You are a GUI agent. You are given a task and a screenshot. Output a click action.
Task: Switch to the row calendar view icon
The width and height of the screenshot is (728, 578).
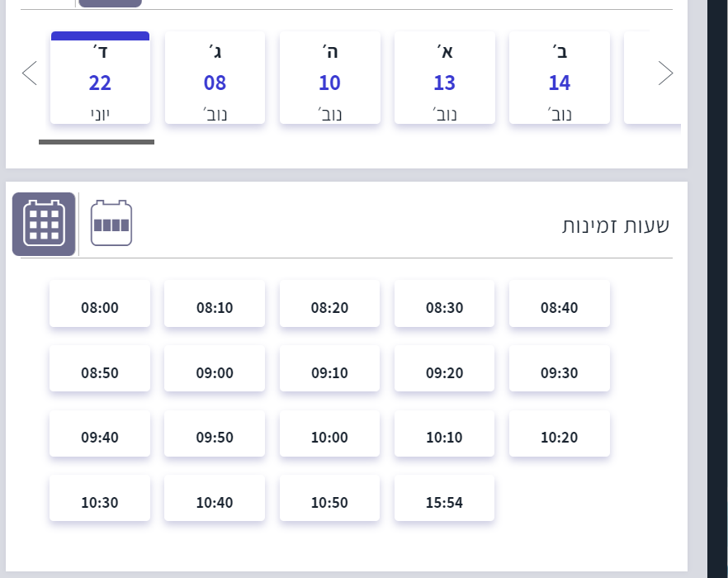tap(111, 223)
